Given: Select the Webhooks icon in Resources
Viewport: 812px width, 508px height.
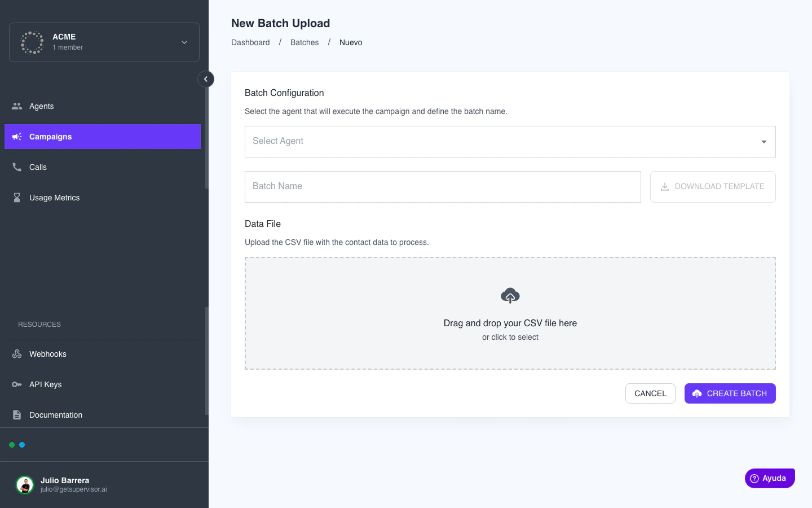Looking at the screenshot, I should 17,354.
